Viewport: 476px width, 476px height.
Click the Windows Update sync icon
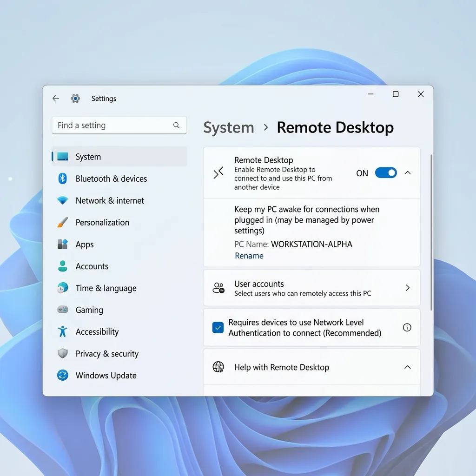click(x=63, y=375)
